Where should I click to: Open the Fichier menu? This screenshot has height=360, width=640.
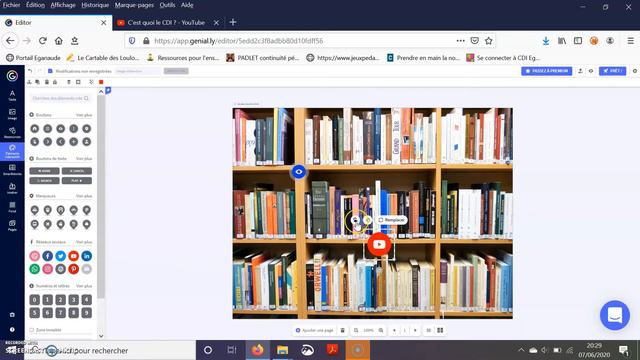click(x=11, y=5)
